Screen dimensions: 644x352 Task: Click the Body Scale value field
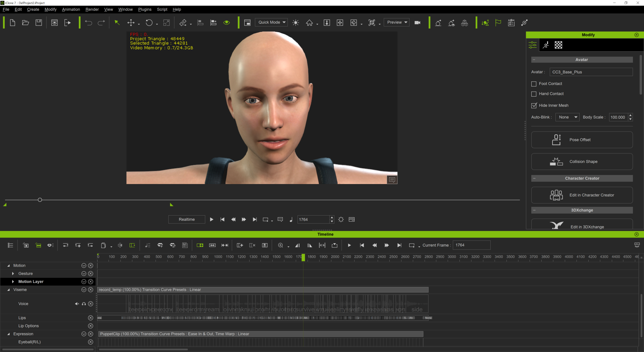(618, 117)
